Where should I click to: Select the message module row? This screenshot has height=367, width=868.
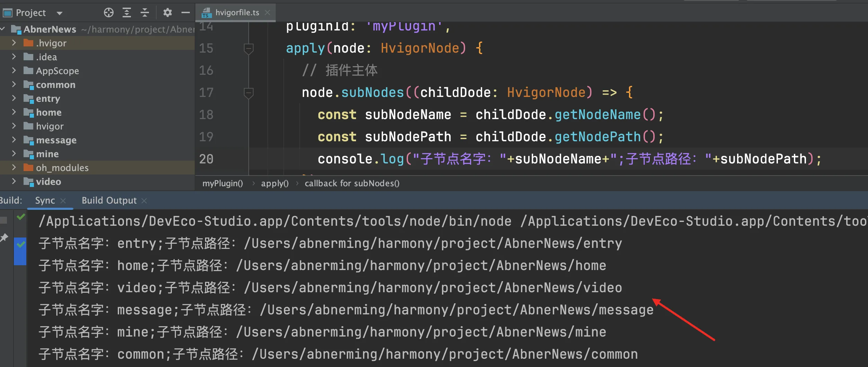(x=97, y=140)
